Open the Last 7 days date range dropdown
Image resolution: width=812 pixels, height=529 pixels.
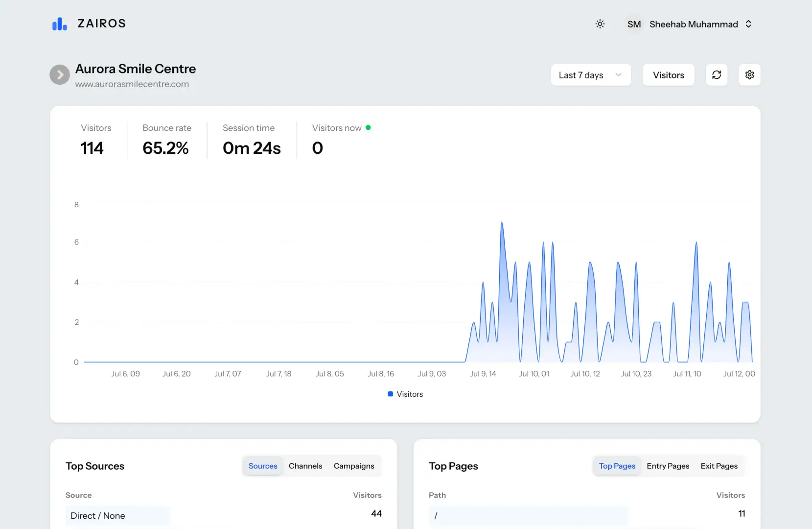point(590,74)
